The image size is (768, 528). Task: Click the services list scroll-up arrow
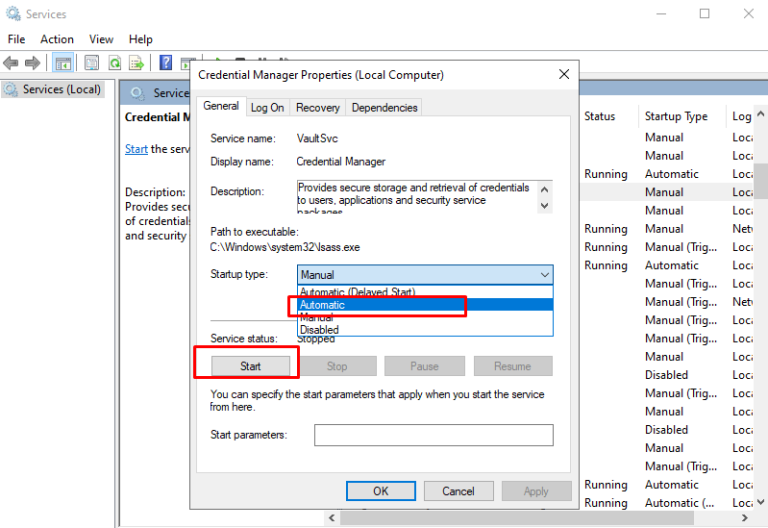(x=761, y=114)
